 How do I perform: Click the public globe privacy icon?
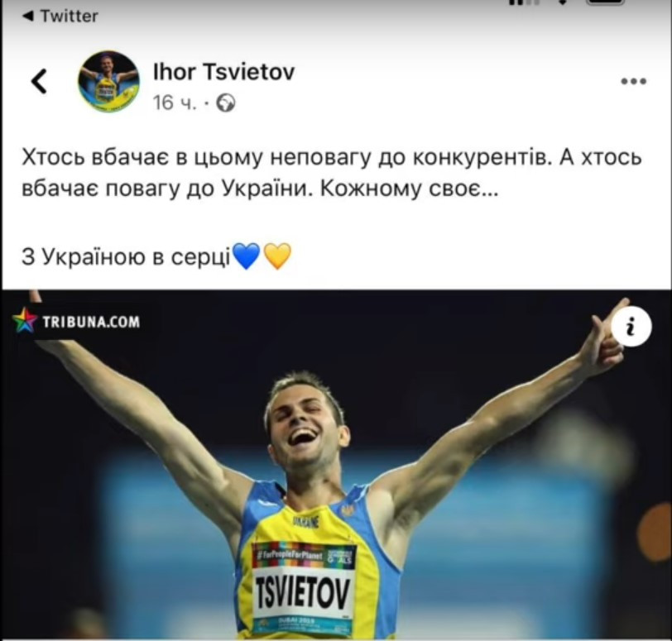coord(225,103)
